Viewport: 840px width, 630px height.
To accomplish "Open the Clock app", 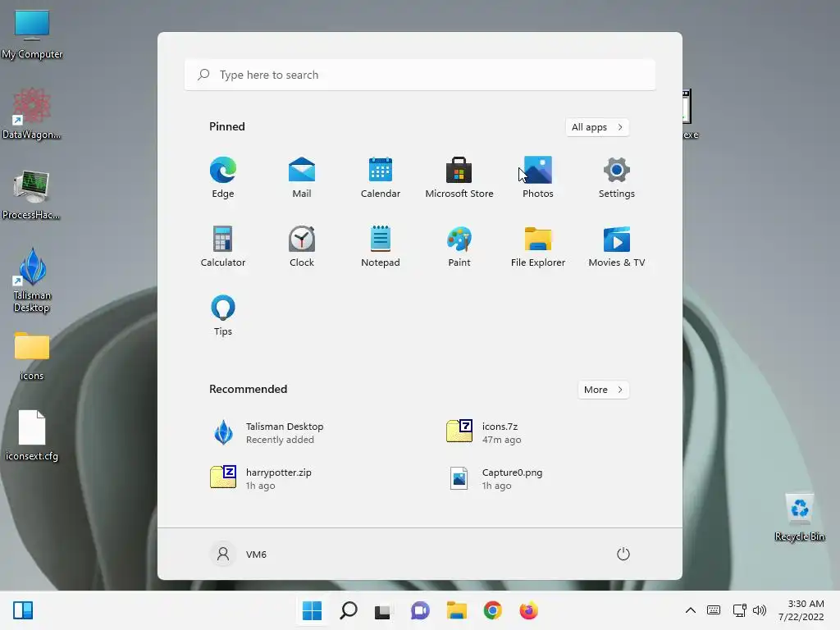I will (x=302, y=246).
